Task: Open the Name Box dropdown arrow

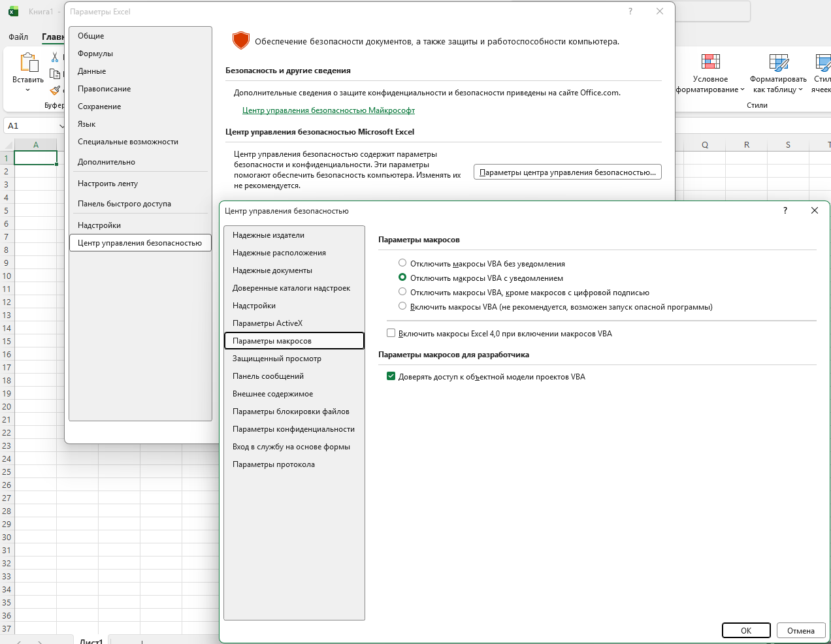Action: [62, 125]
